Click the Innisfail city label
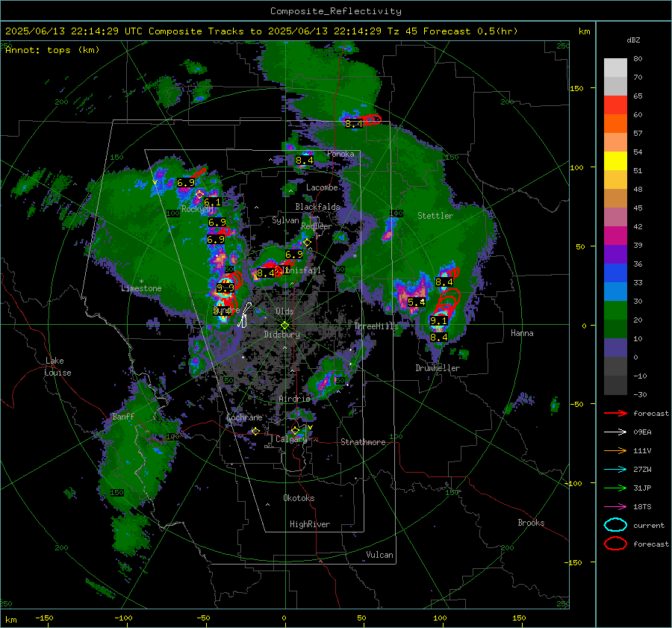The height and width of the screenshot is (628, 672). point(302,270)
